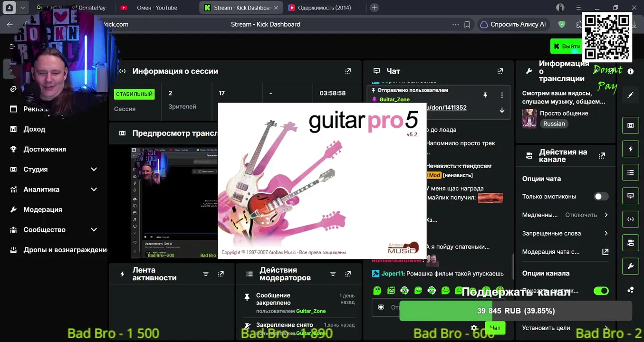Toggle channel actions widget in right rail
Image resolution: width=644 pixels, height=342 pixels.
(631, 243)
